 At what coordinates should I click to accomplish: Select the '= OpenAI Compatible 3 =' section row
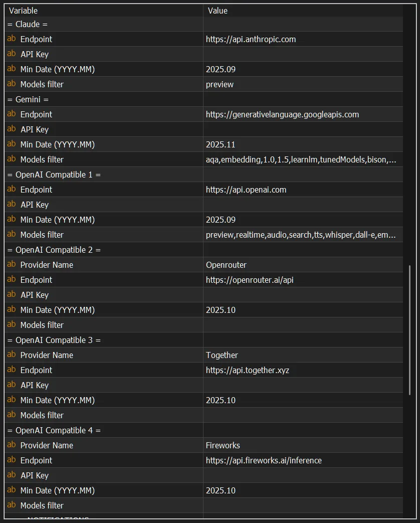click(x=203, y=340)
